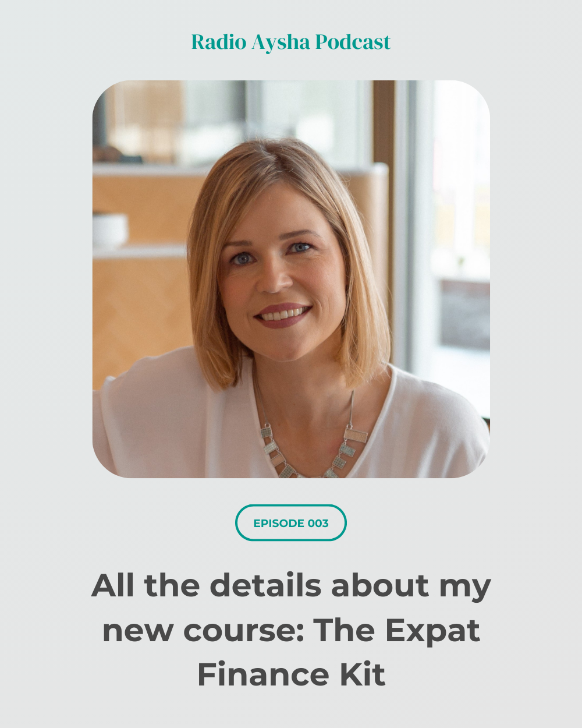Open the smiling woman's portrait photo
Image resolution: width=582 pixels, height=728 pixels.
coord(291,279)
